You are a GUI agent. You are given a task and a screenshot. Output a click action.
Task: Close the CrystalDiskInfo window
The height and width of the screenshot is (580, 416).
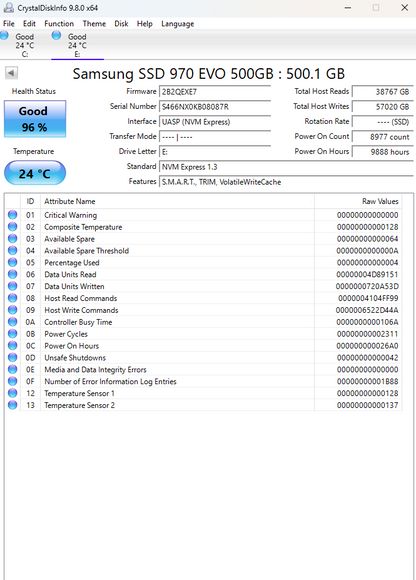click(405, 8)
